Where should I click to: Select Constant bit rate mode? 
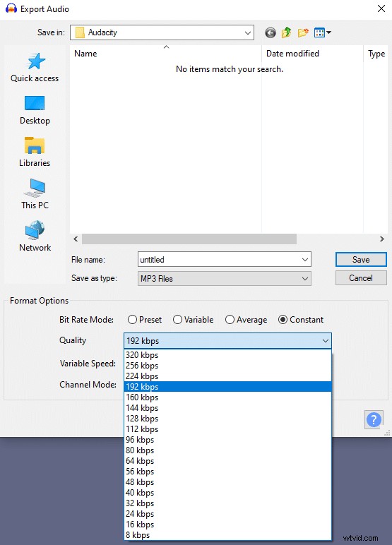[x=301, y=319]
